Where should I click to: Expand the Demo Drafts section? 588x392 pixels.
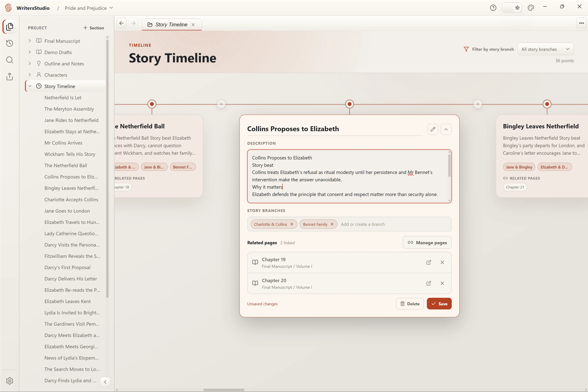point(30,52)
